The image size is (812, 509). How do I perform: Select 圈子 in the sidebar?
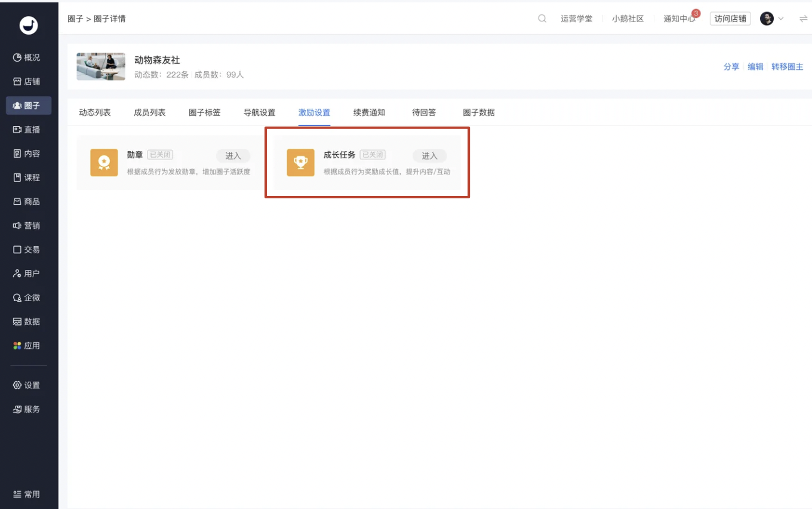pos(29,105)
